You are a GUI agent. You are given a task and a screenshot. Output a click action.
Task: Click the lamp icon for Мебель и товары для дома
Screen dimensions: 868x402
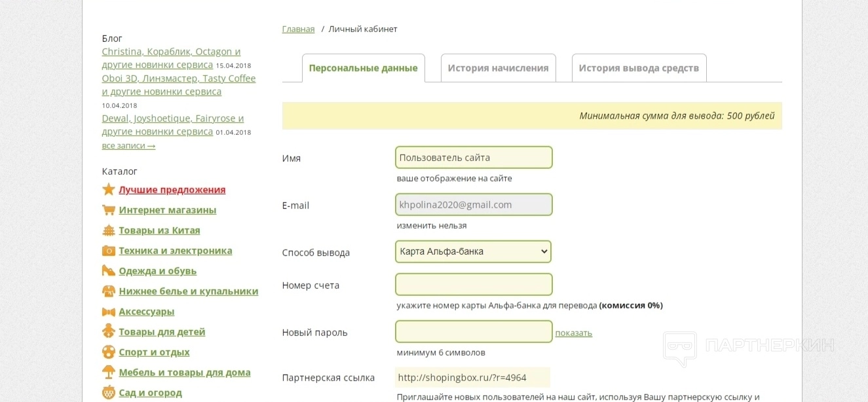pyautogui.click(x=109, y=373)
